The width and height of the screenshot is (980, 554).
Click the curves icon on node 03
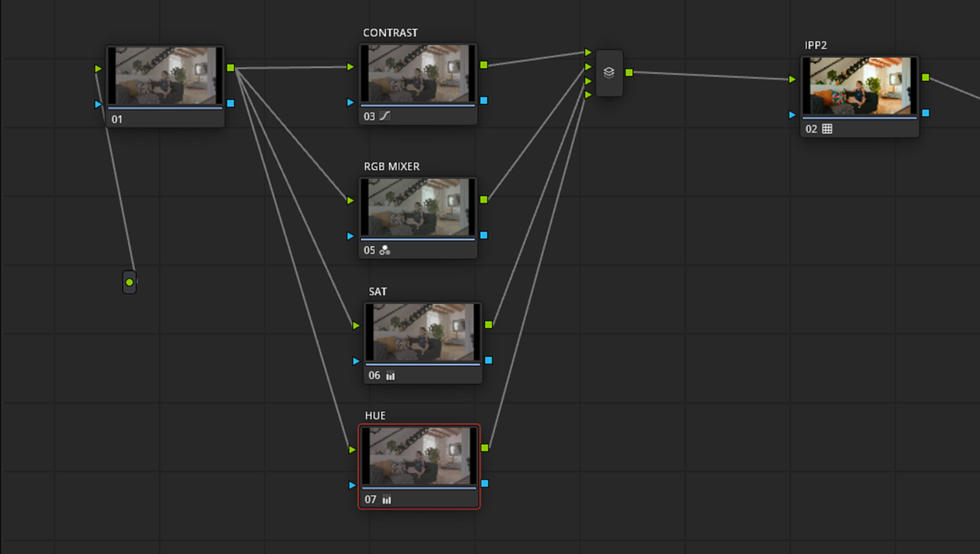(x=385, y=116)
